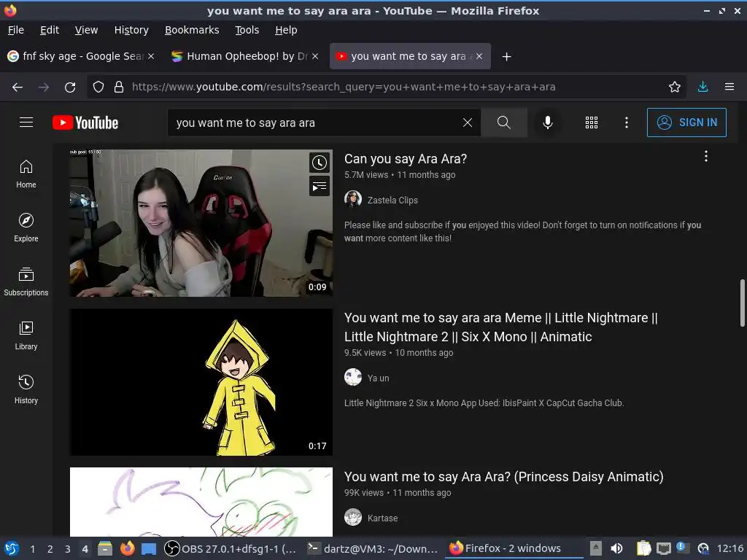Open the View menu

pos(86,30)
